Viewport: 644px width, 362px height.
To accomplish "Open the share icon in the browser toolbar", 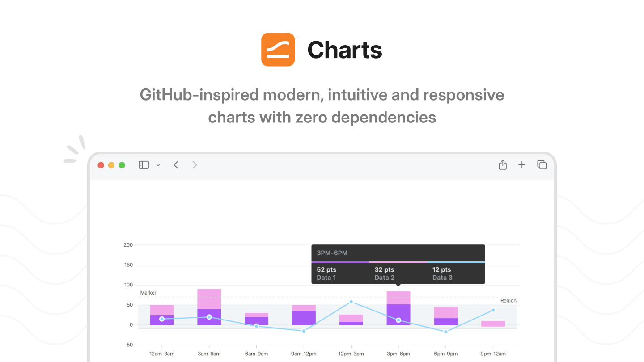I will (x=502, y=165).
